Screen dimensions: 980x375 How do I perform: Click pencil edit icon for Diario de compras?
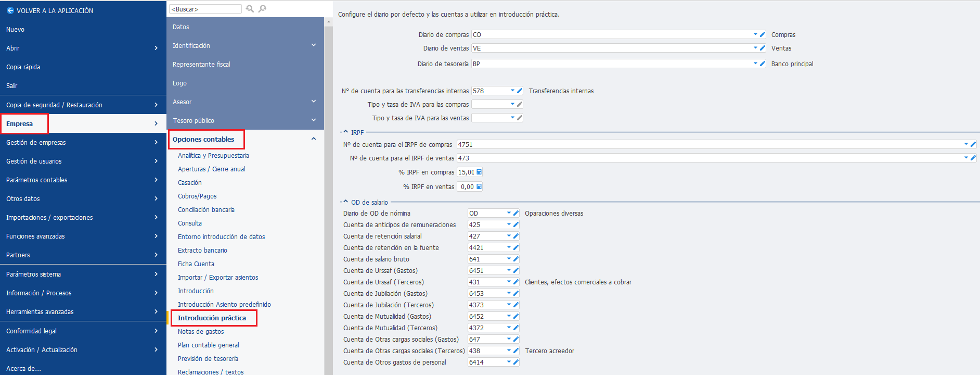click(x=763, y=34)
